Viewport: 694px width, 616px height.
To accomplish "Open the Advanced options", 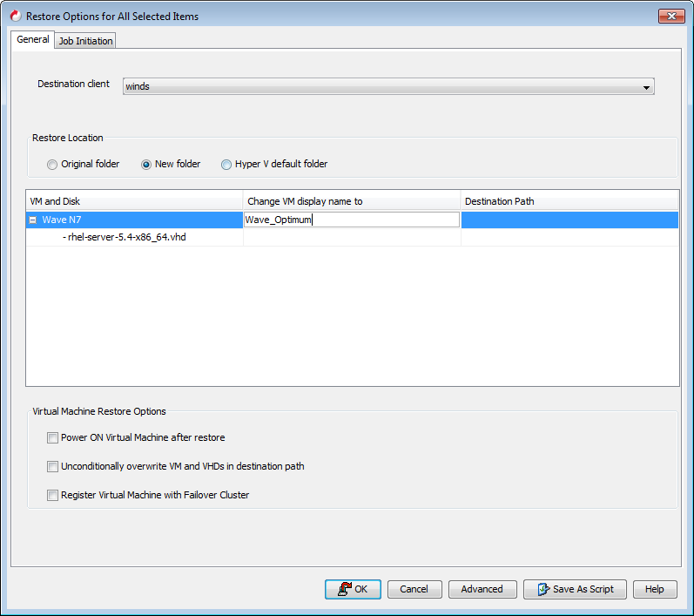I will pyautogui.click(x=482, y=589).
